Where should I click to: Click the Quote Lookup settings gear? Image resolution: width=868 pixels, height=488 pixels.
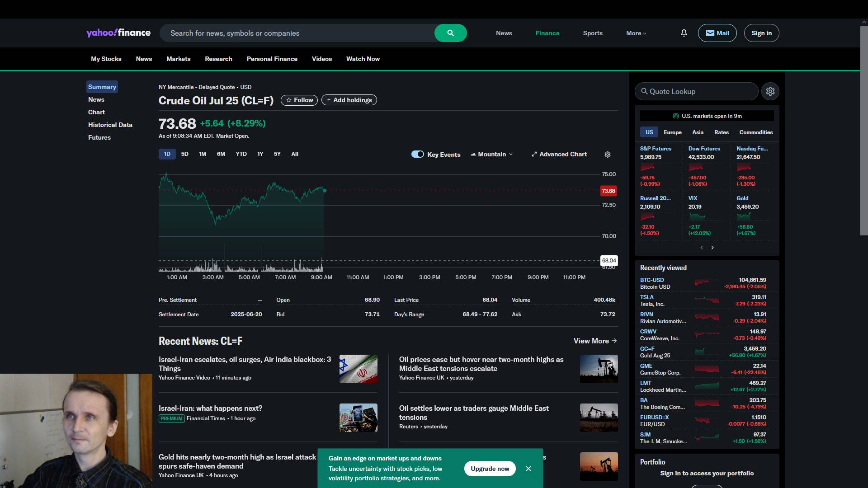(x=770, y=91)
